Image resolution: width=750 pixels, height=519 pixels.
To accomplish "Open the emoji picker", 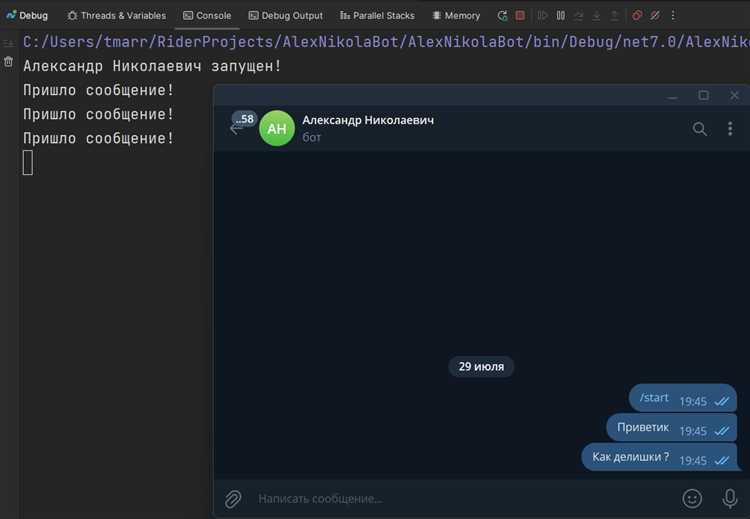I will point(692,498).
